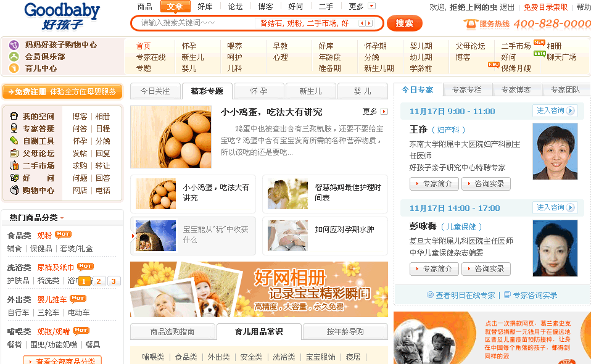This screenshot has height=364, width=591.
Task: Go to page 2 in the product category pager
Action: click(x=99, y=281)
